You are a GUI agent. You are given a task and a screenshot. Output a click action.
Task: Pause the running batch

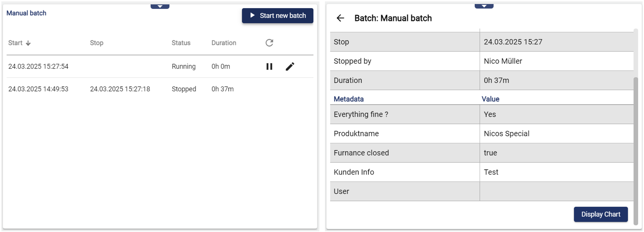point(269,67)
